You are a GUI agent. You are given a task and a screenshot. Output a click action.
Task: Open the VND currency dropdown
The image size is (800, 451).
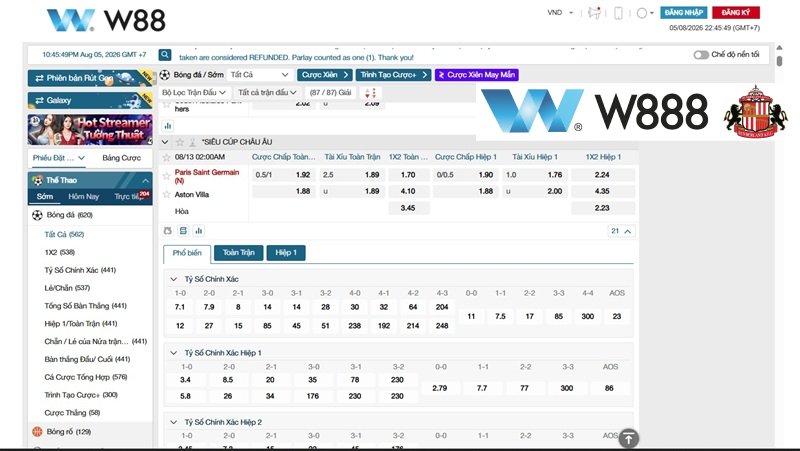[560, 13]
